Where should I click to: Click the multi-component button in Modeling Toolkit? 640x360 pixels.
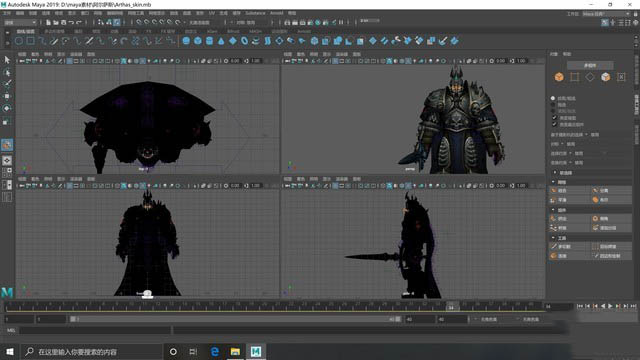pyautogui.click(x=590, y=65)
